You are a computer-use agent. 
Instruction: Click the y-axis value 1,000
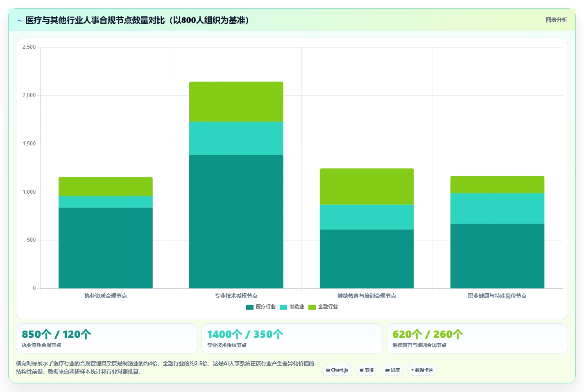point(29,192)
